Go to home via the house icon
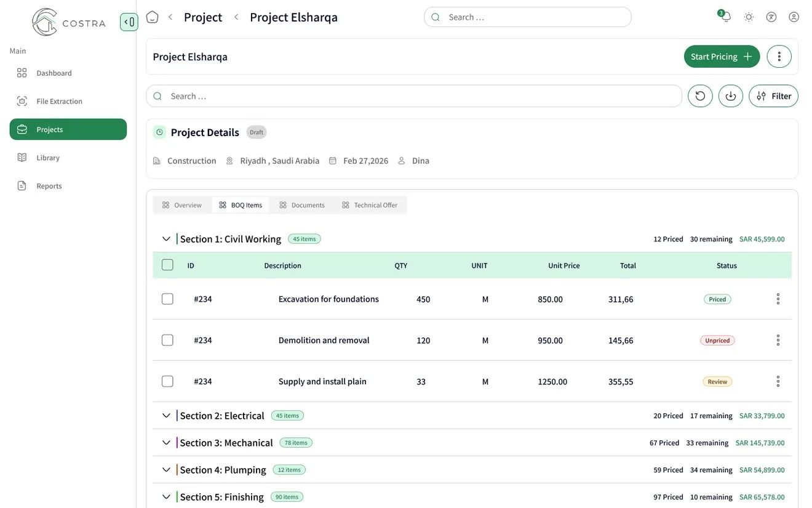Viewport: 812px width, 508px height. (x=152, y=17)
